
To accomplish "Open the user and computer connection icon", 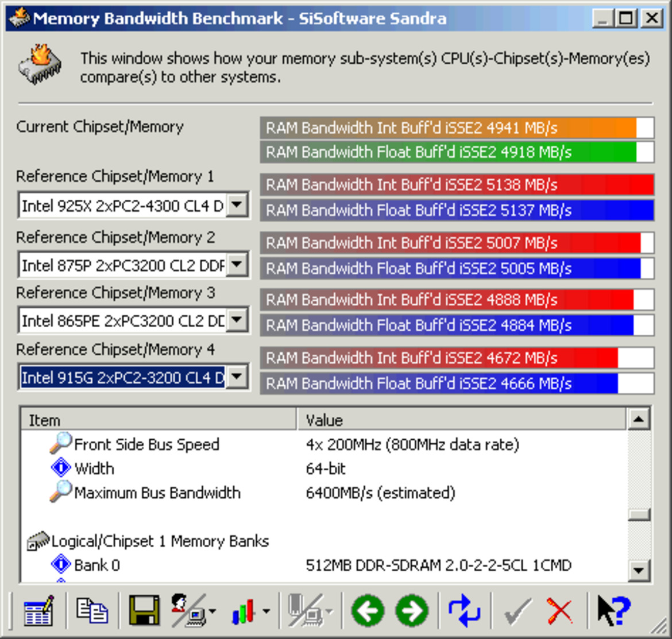I will click(x=189, y=611).
